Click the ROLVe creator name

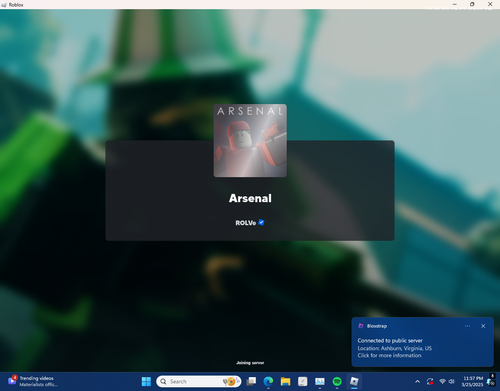pos(246,223)
